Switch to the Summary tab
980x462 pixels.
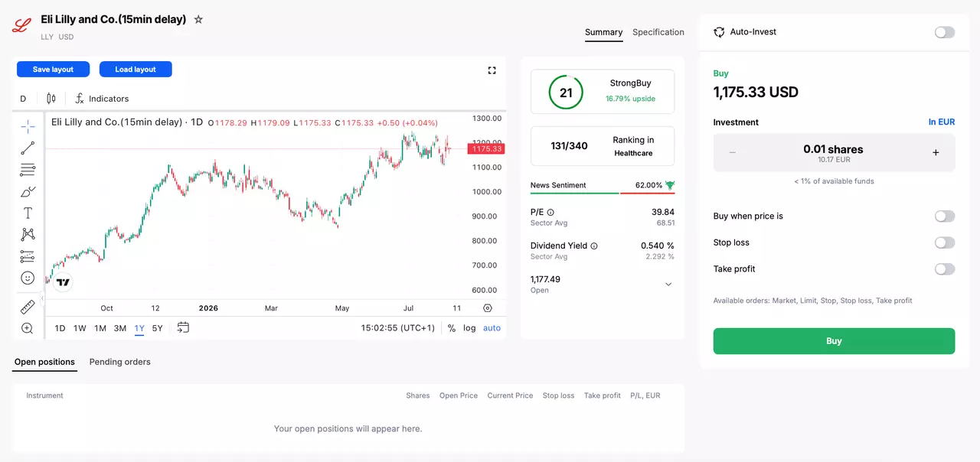(604, 32)
